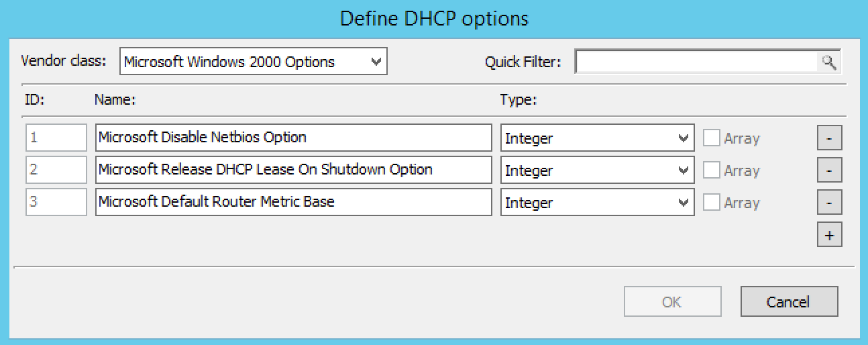Remove the Default Router Metric Base row
The height and width of the screenshot is (345, 868).
pyautogui.click(x=830, y=203)
